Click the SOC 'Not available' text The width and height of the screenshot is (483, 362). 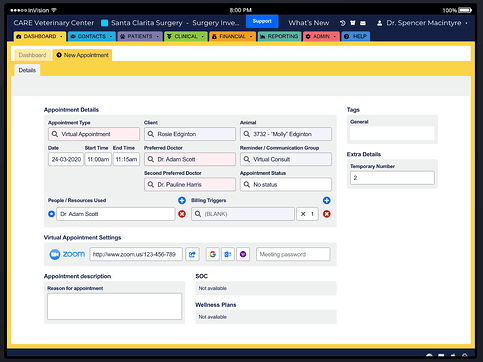[213, 288]
